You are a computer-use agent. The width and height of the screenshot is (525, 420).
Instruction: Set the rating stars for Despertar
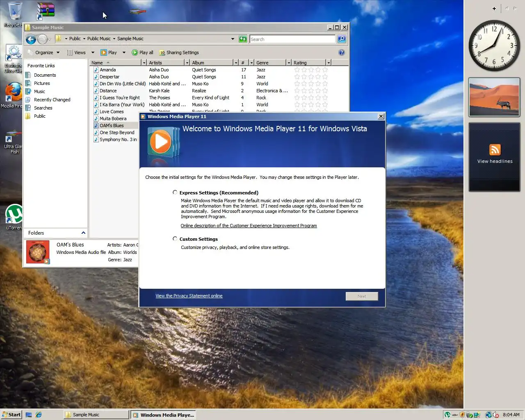311,77
